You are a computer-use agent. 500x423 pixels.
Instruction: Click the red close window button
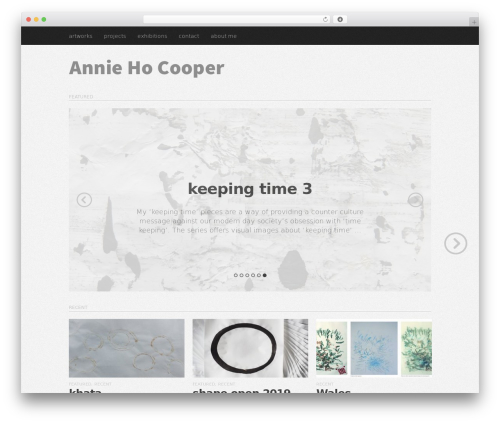click(x=29, y=20)
